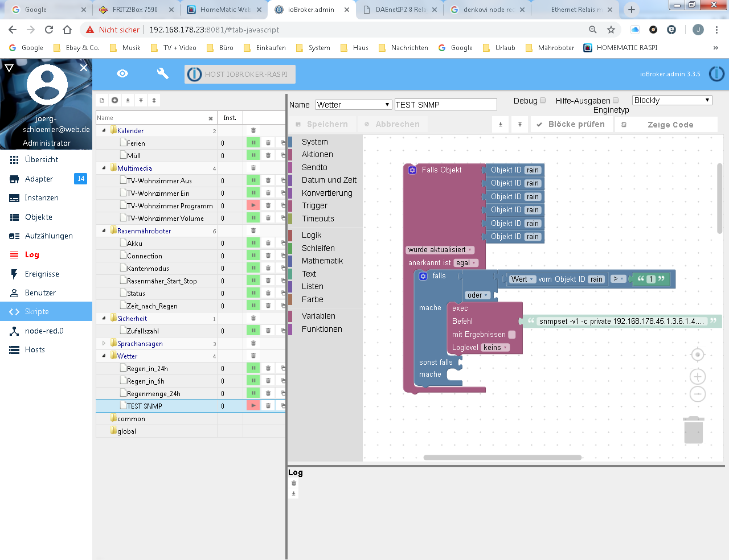Click the Blockly trash can

[x=694, y=430]
